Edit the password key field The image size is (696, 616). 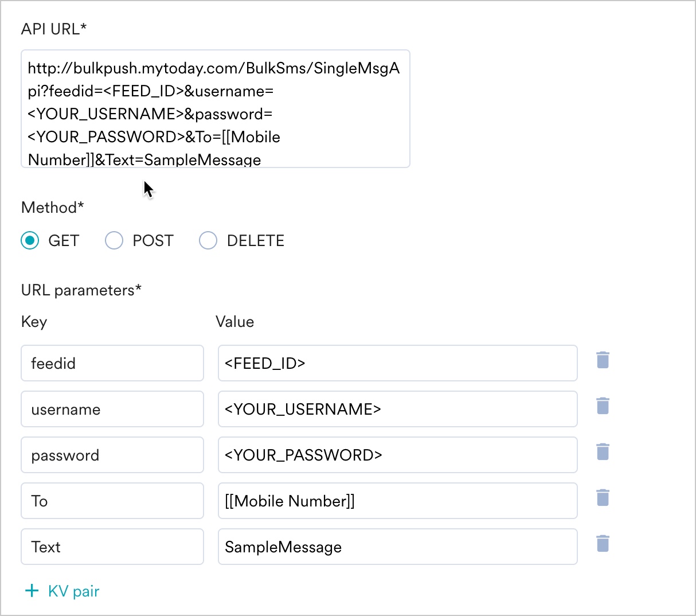[112, 455]
